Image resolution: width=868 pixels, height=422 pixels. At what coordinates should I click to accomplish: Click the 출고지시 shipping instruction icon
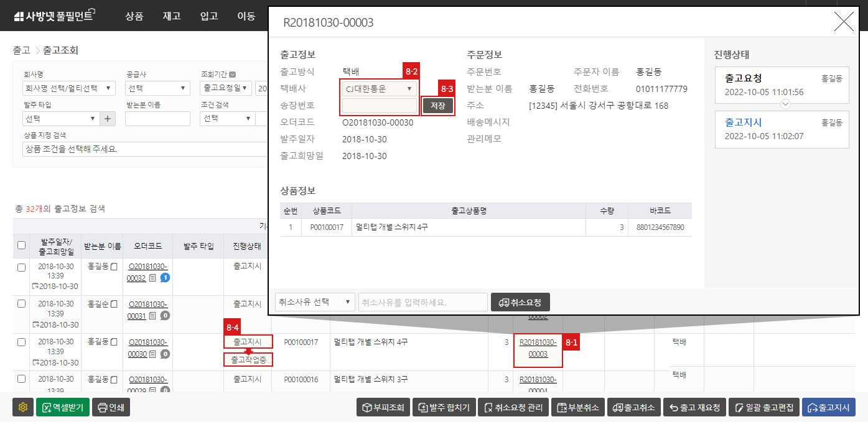828,408
